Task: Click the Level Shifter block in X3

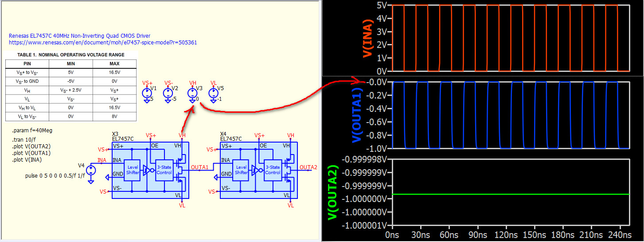Action: coord(133,170)
